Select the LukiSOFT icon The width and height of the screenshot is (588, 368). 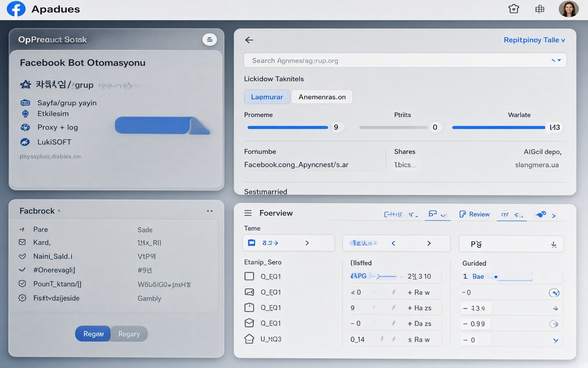tap(25, 142)
